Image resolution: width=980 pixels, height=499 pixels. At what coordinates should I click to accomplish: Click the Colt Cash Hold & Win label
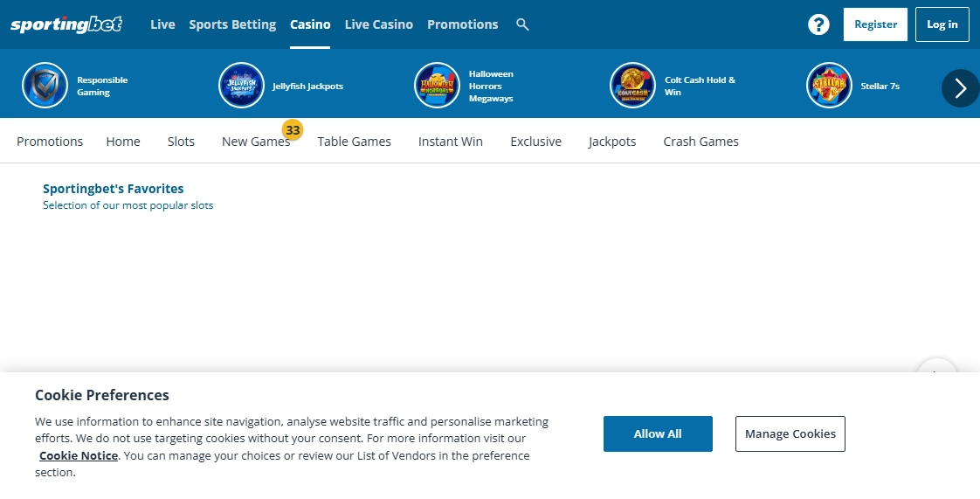click(x=700, y=86)
